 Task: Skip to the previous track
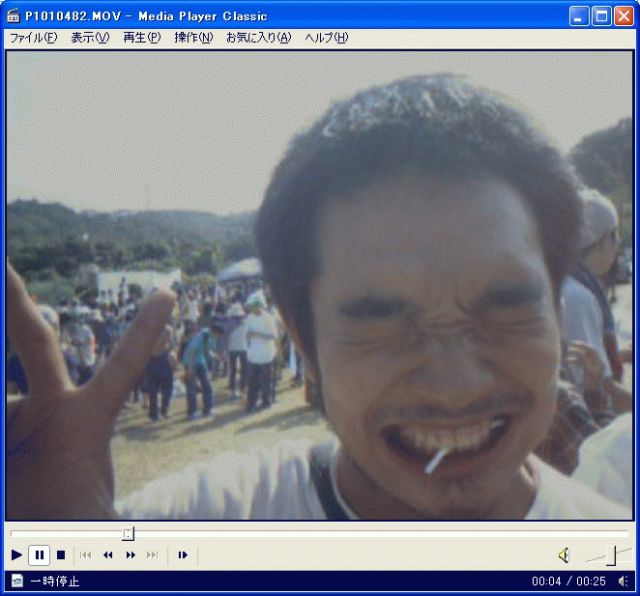pyautogui.click(x=85, y=555)
